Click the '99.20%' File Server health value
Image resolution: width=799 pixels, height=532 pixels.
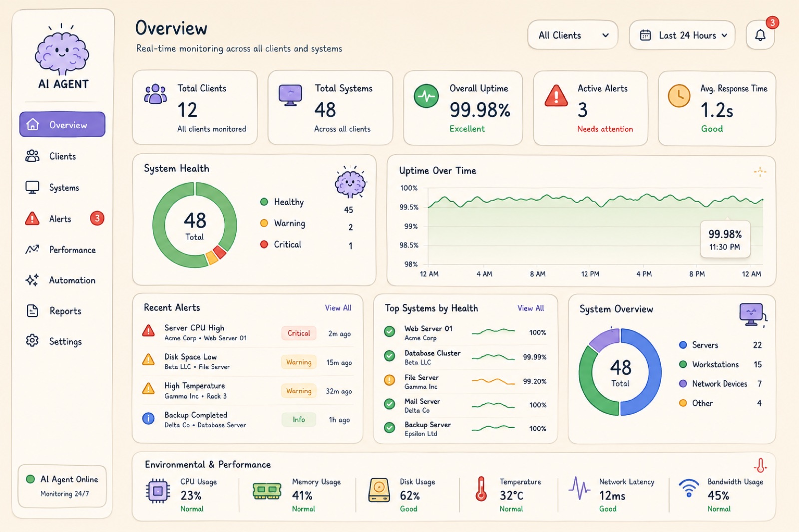pos(535,381)
